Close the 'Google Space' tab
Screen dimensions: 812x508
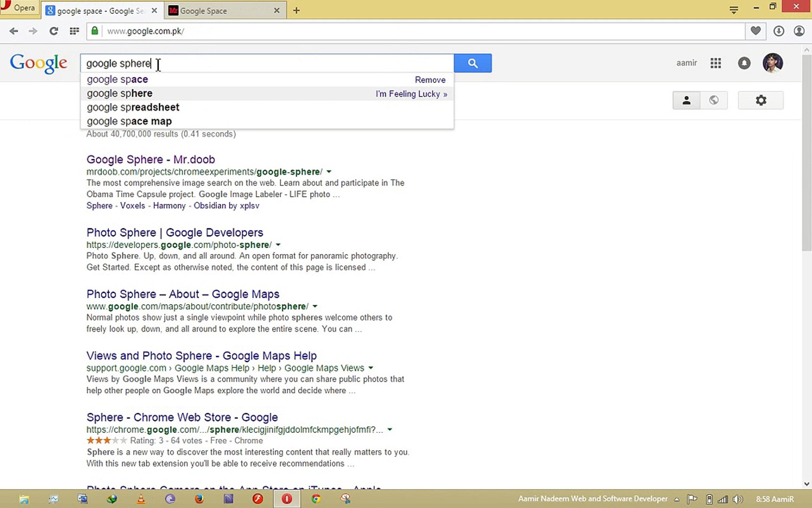click(x=277, y=10)
